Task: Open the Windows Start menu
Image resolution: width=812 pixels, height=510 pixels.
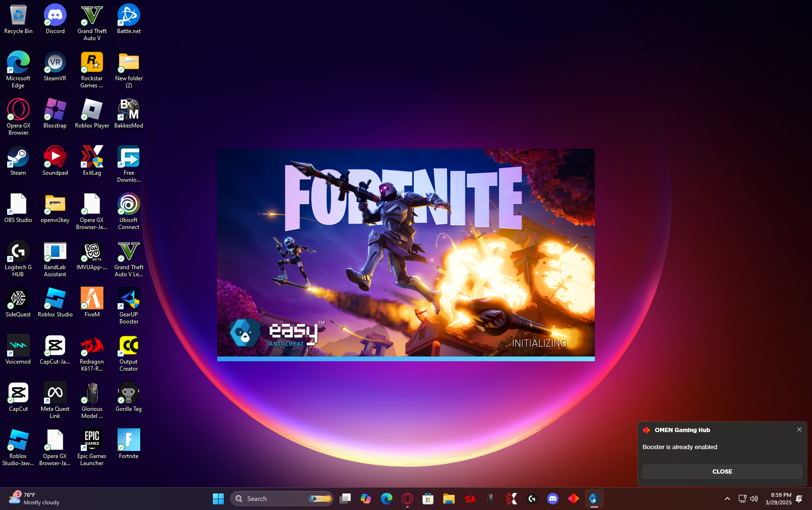Action: pyautogui.click(x=218, y=499)
